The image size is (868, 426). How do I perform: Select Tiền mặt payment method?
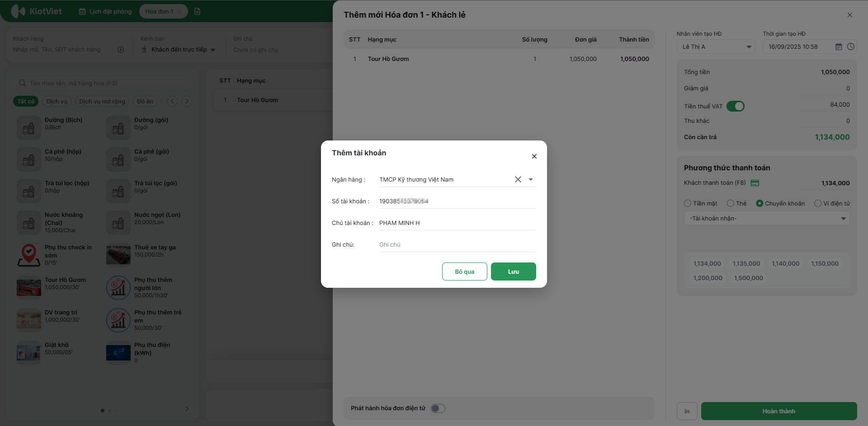[688, 203]
